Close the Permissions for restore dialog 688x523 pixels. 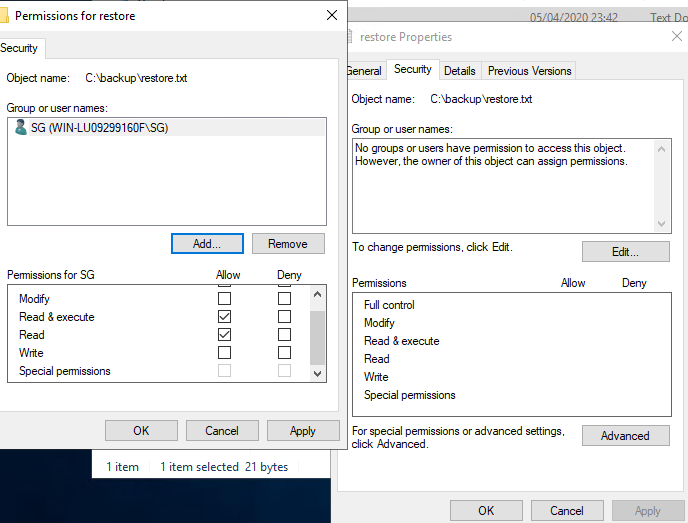[332, 15]
